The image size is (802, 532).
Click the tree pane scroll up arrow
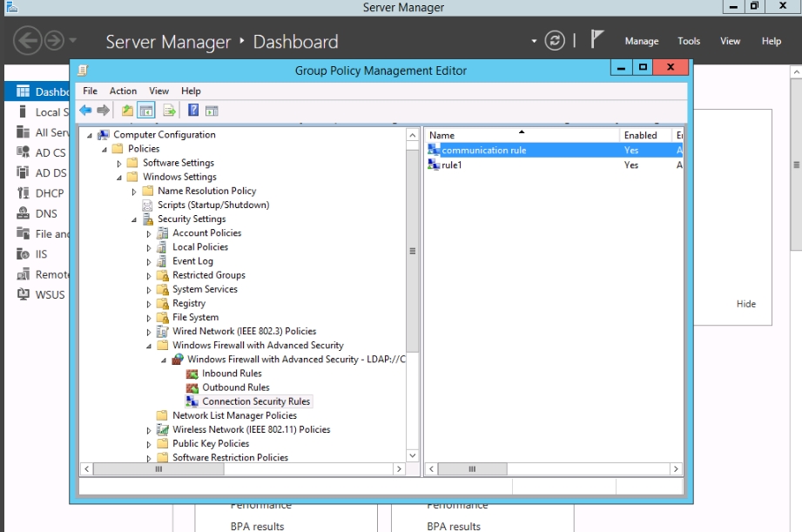412,135
